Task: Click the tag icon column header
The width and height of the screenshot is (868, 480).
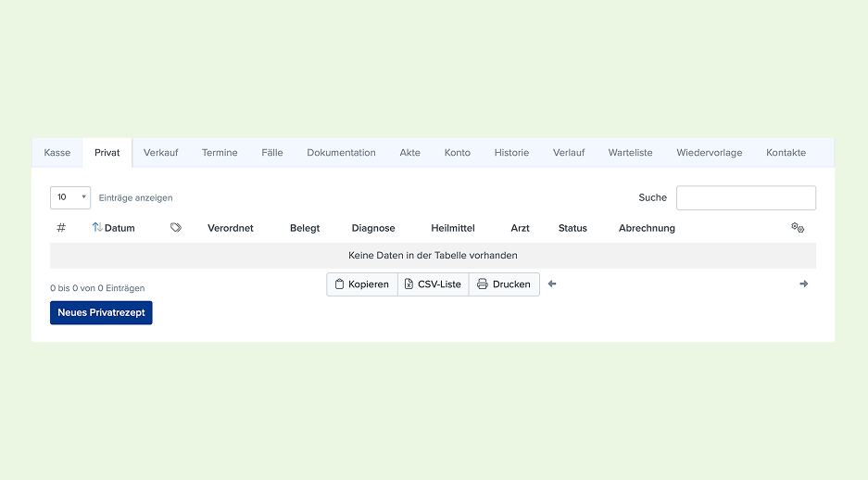Action: [175, 228]
